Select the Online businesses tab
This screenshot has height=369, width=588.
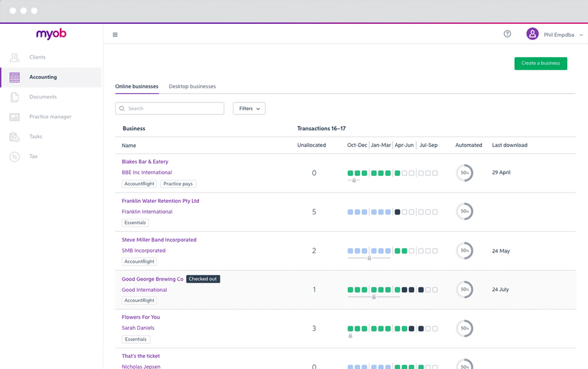(137, 86)
